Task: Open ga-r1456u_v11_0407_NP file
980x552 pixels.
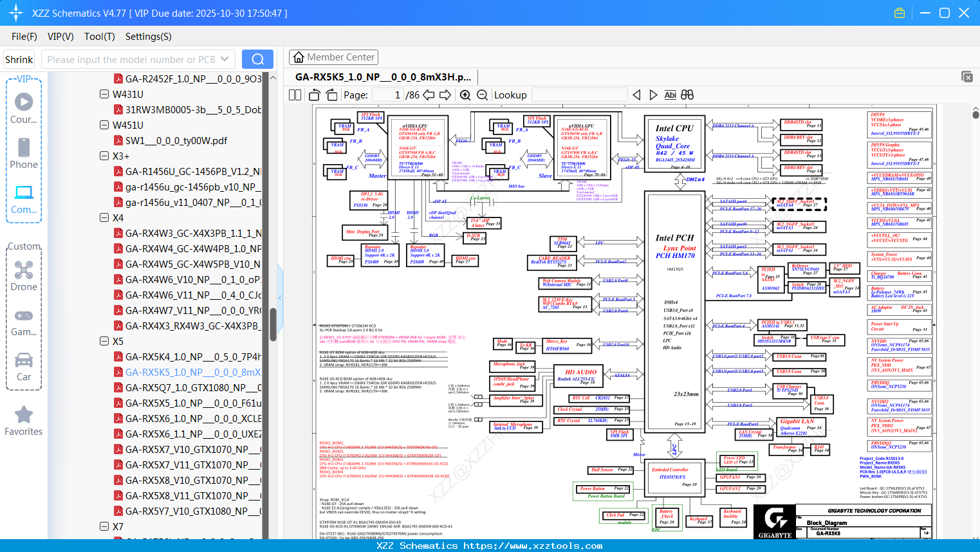Action: click(193, 202)
